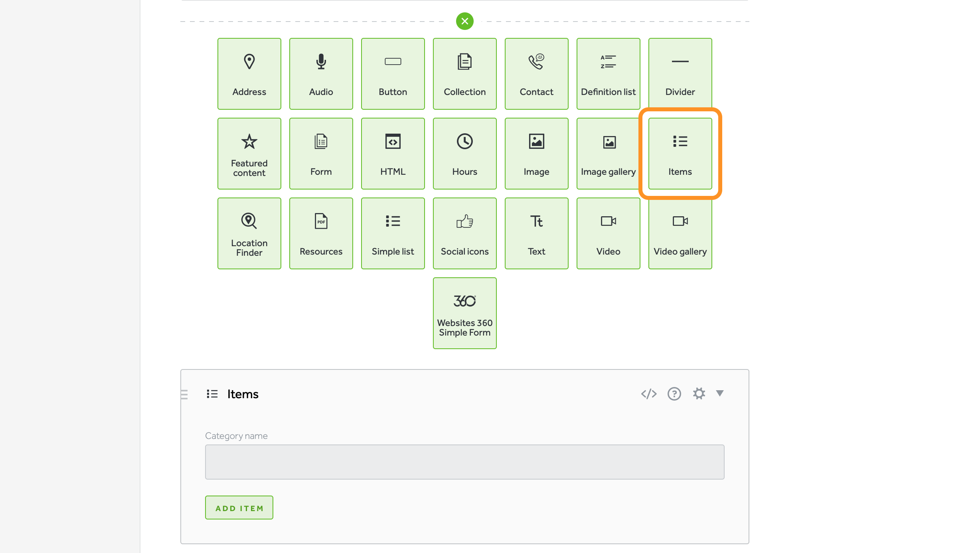Choose Websites 360 Simple Form tile
Viewport: 980px width, 553px height.
[x=464, y=313]
